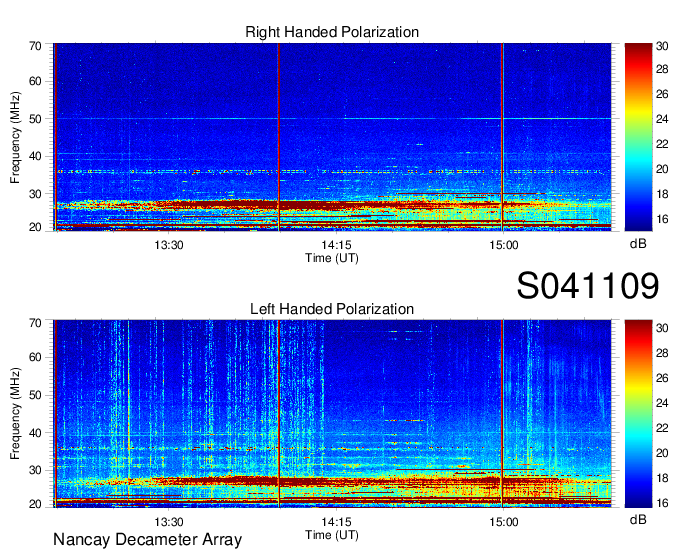
Task: Click the 26 tick on the Left Handed color bar
Action: [x=662, y=378]
